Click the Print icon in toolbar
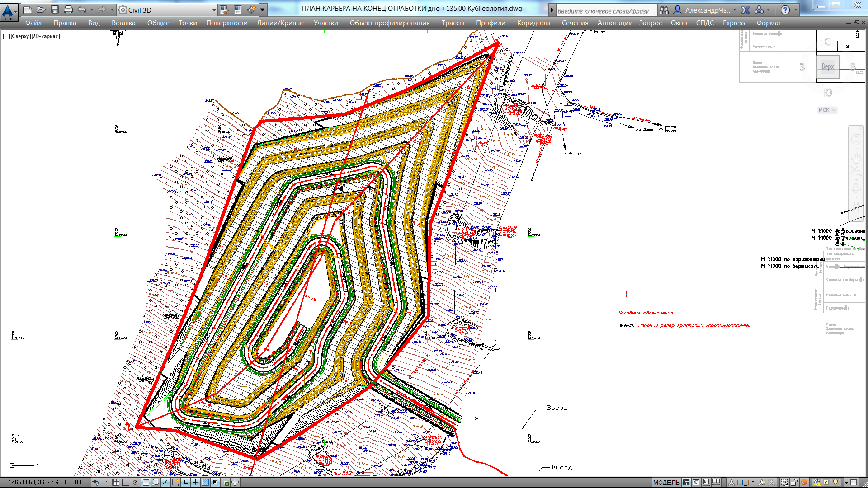868x488 pixels. 67,9
